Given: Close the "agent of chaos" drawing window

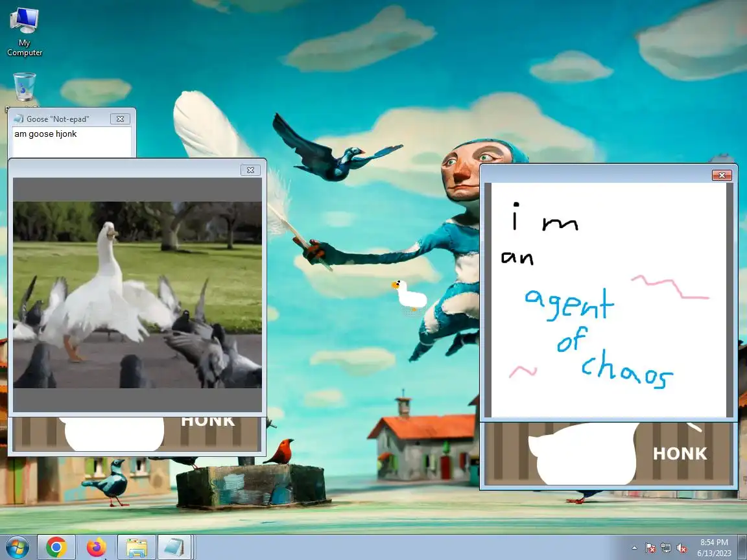Looking at the screenshot, I should (x=722, y=175).
